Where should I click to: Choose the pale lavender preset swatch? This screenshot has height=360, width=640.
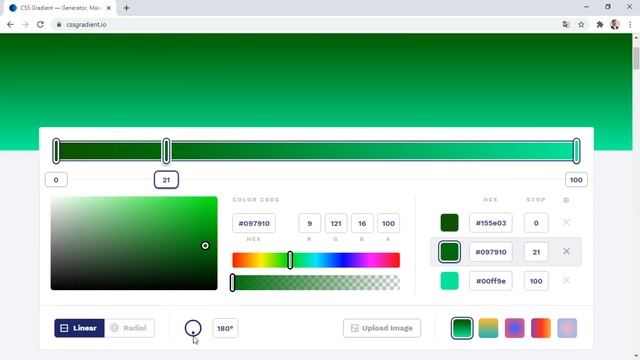567,328
